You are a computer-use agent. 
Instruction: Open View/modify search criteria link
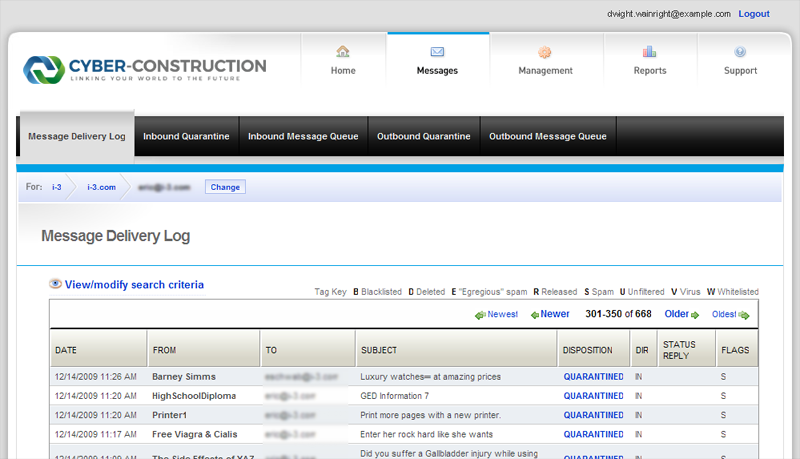coord(134,285)
